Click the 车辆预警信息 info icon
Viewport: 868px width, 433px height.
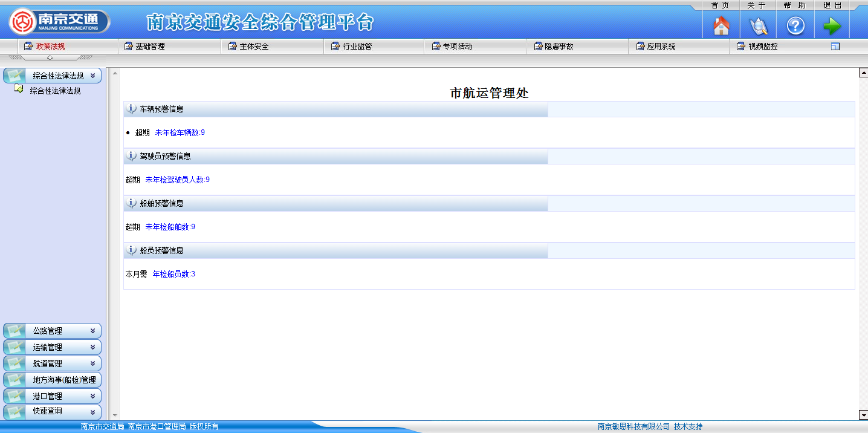[131, 109]
